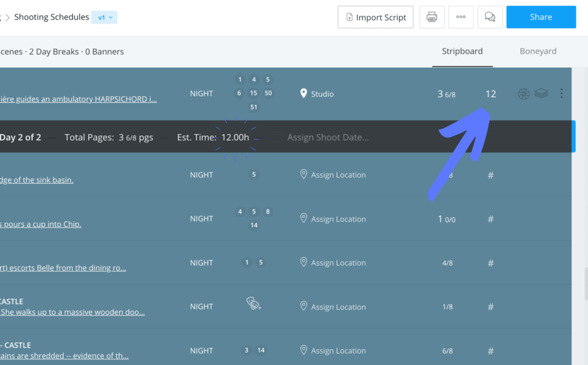The image size is (588, 365).
Task: Click the # time field on 'pours a cup' row
Action: tap(490, 219)
